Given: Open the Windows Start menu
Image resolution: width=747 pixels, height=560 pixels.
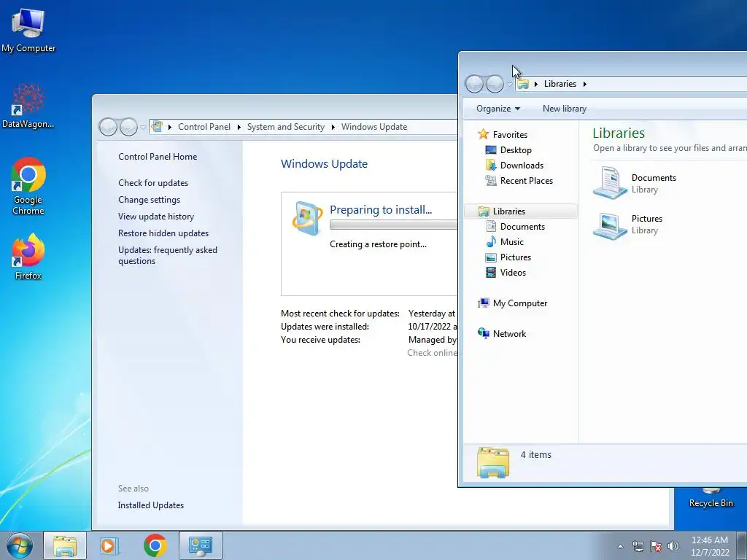Looking at the screenshot, I should 19,545.
